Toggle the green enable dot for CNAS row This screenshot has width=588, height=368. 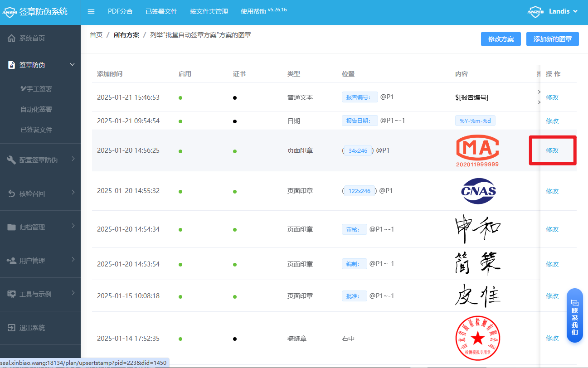click(x=180, y=191)
